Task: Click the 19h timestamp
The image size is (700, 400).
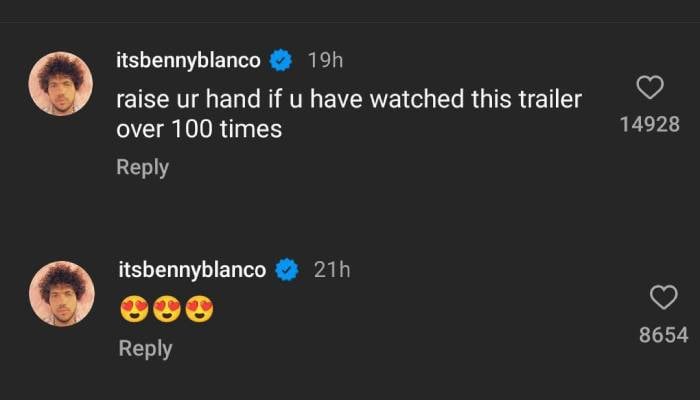Action: pos(325,61)
